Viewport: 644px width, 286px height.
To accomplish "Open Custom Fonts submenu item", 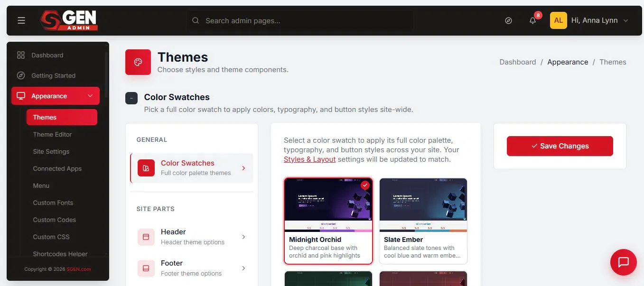I will 53,203.
